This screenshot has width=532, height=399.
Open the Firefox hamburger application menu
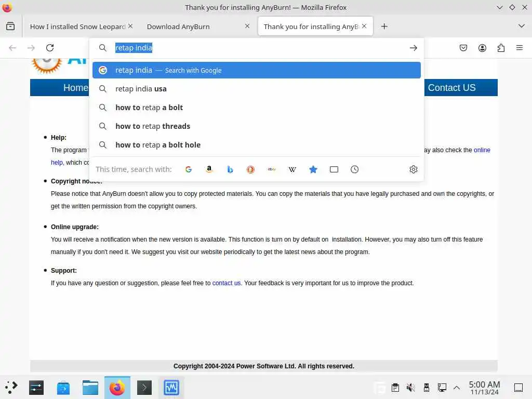520,48
